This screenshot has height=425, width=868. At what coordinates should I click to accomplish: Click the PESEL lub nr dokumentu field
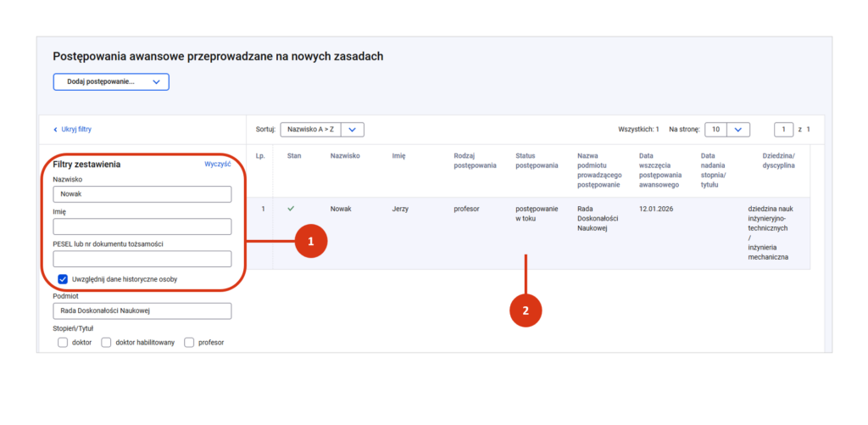(x=142, y=259)
